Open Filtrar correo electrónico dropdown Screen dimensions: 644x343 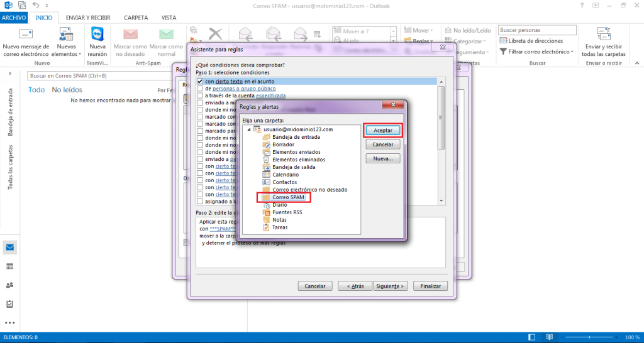pos(536,52)
